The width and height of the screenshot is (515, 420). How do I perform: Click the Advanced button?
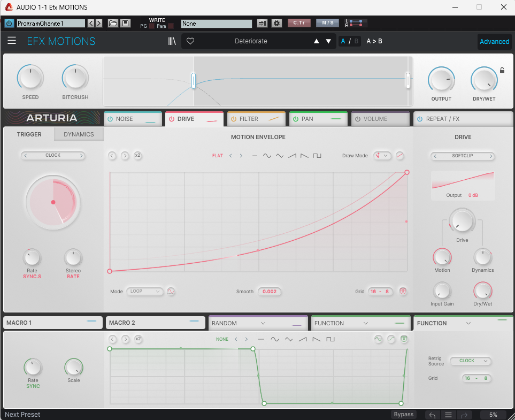point(494,41)
